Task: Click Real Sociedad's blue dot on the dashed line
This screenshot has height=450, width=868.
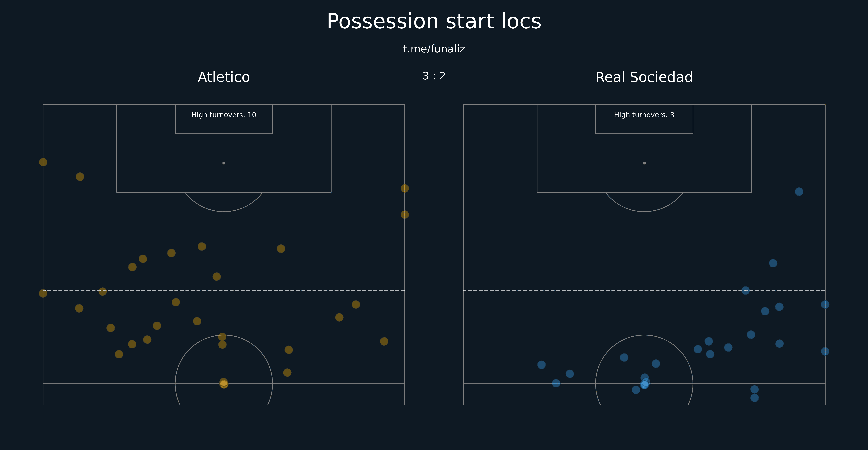Action: [x=745, y=290]
